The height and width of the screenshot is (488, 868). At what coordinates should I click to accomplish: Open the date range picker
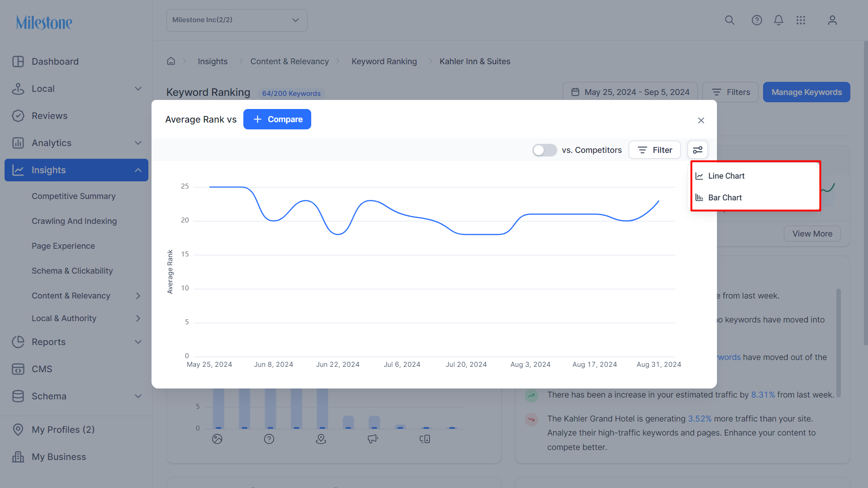pyautogui.click(x=630, y=92)
